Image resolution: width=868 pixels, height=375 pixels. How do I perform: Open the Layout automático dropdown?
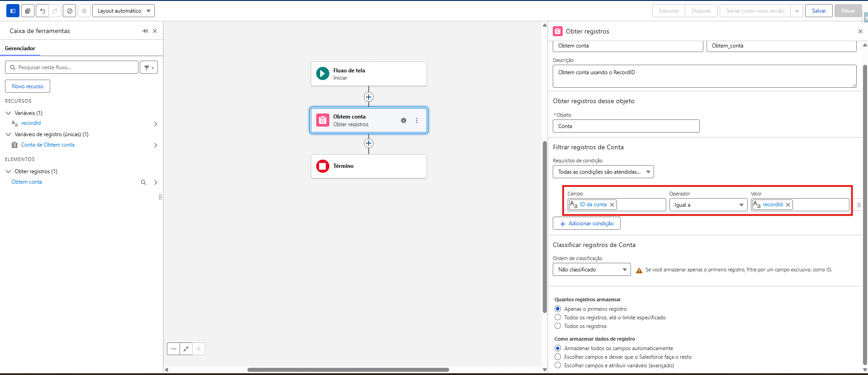pos(123,11)
